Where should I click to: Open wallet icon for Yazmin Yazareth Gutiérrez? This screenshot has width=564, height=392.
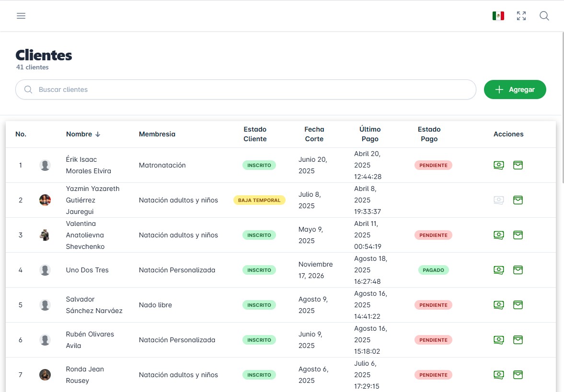[x=518, y=200]
